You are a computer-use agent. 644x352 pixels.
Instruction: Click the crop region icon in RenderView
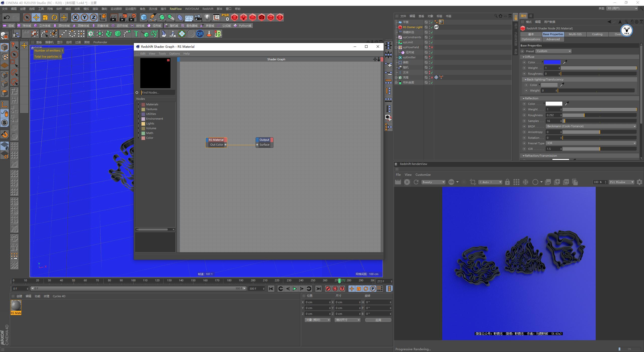coord(473,182)
